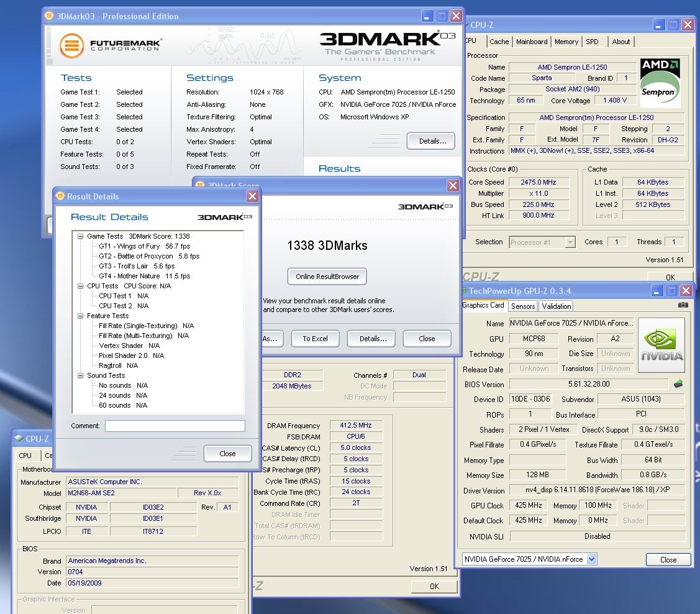Click OK in the CPU-Z memory window

coord(434,586)
